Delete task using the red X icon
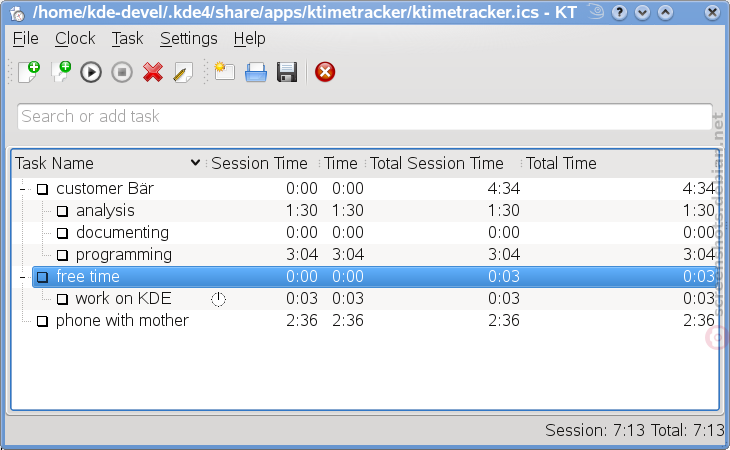This screenshot has height=450, width=730. tap(153, 72)
